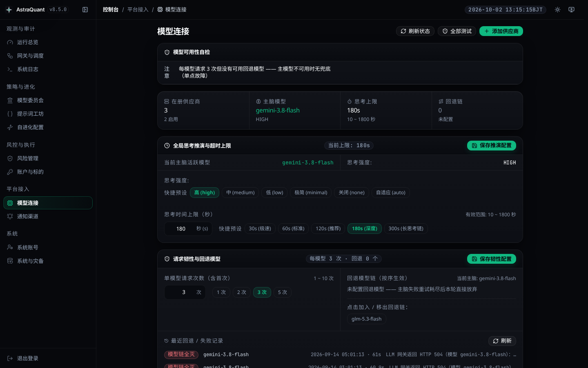The image size is (588, 368).
Task: Refresh the 最近回退/失败记录 list with 刷新
Action: coord(502,341)
